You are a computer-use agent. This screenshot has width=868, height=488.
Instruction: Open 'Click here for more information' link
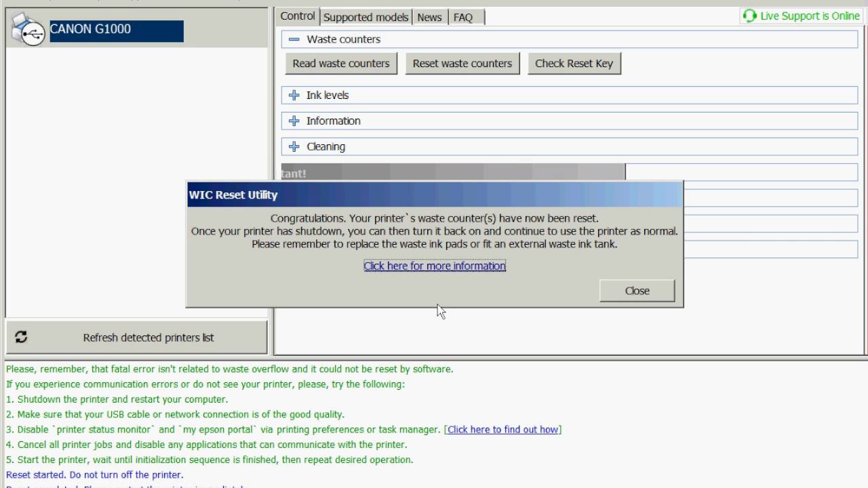pyautogui.click(x=435, y=266)
